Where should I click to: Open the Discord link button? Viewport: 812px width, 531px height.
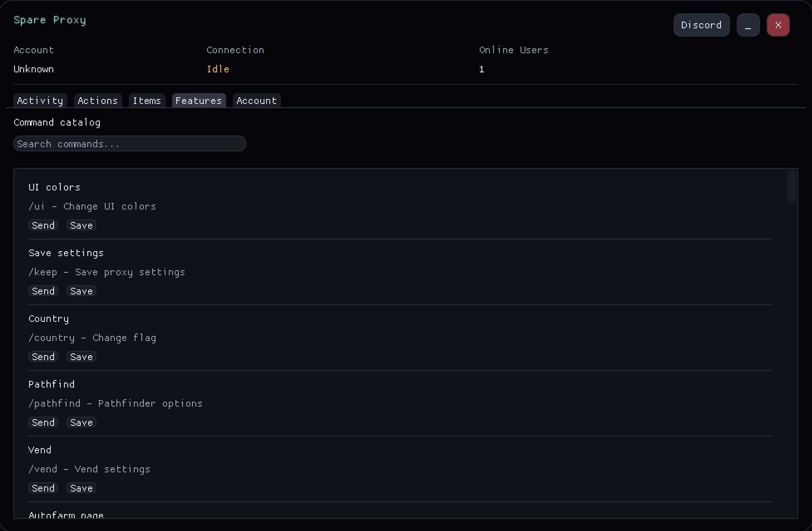coord(701,25)
